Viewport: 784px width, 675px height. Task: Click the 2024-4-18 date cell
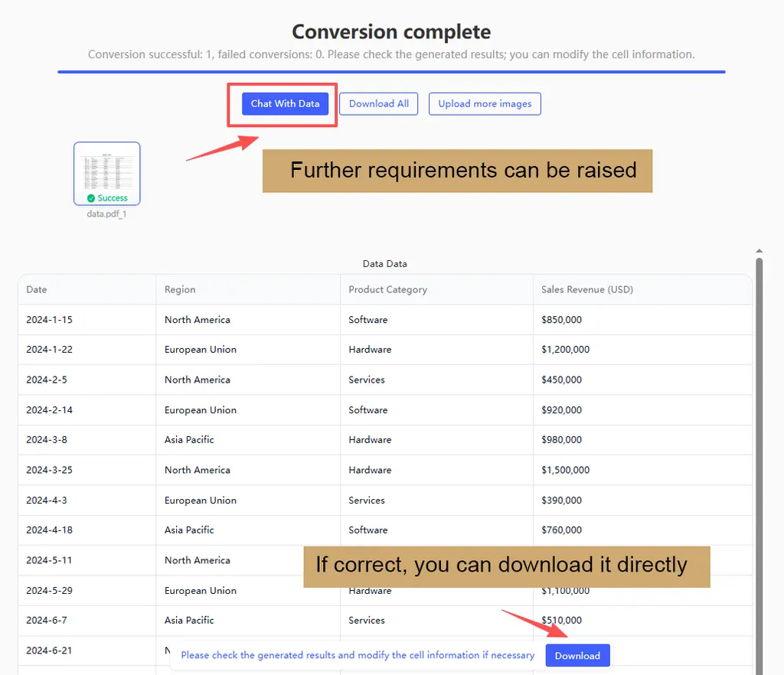click(x=49, y=530)
